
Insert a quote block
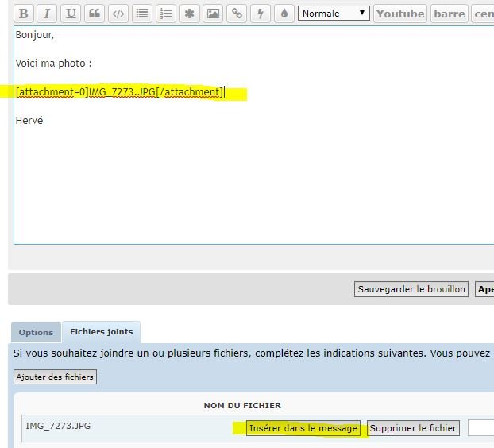coord(95,14)
